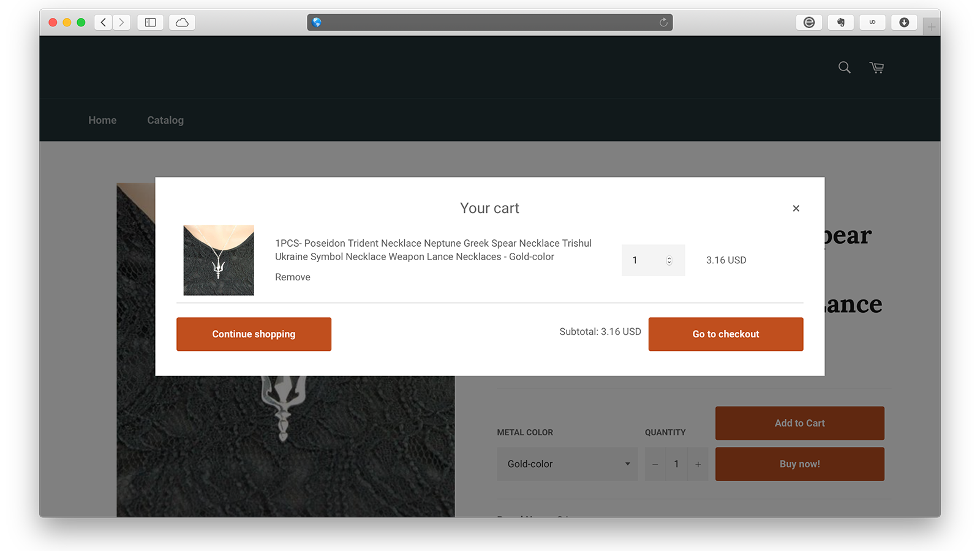Screen dimensions: 980x551
Task: Open the shopping cart icon in header
Action: (876, 67)
